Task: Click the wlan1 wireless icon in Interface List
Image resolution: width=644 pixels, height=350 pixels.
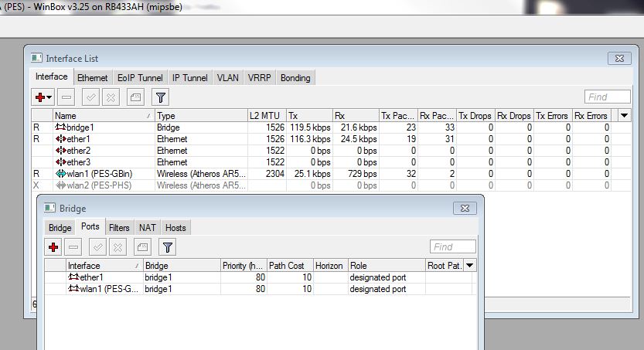Action: click(61, 174)
